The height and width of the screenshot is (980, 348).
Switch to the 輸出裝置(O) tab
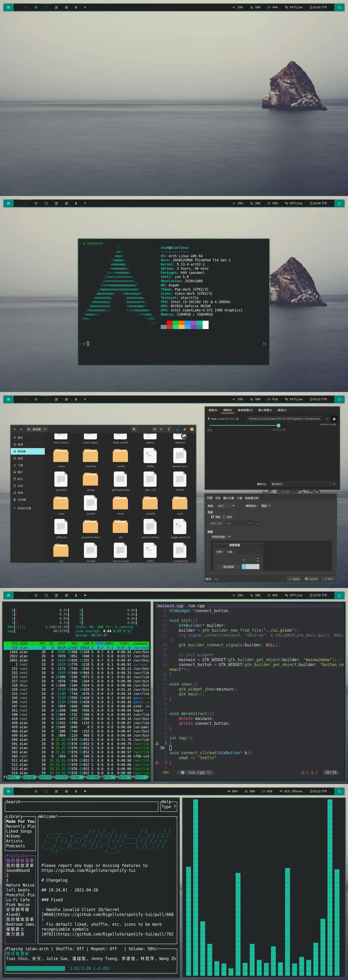point(245,410)
